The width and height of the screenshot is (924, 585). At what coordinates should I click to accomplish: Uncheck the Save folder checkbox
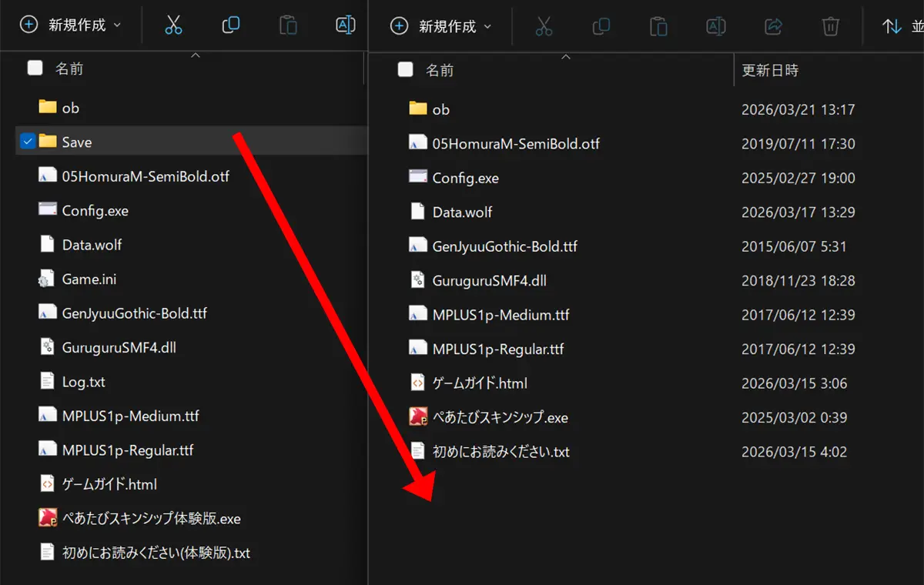point(28,142)
